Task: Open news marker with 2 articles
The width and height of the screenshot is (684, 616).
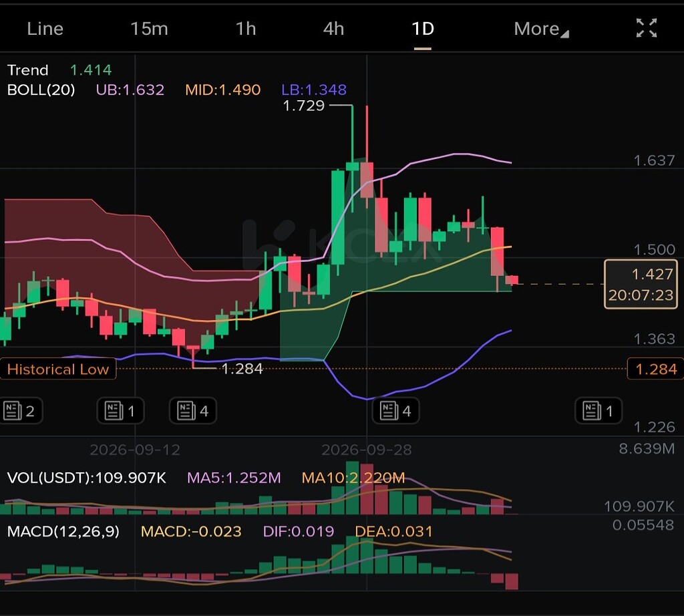Action: pyautogui.click(x=19, y=410)
